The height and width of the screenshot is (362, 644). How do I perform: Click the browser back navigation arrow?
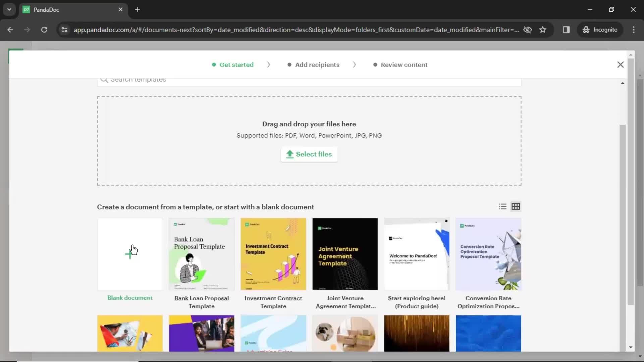coord(10,29)
